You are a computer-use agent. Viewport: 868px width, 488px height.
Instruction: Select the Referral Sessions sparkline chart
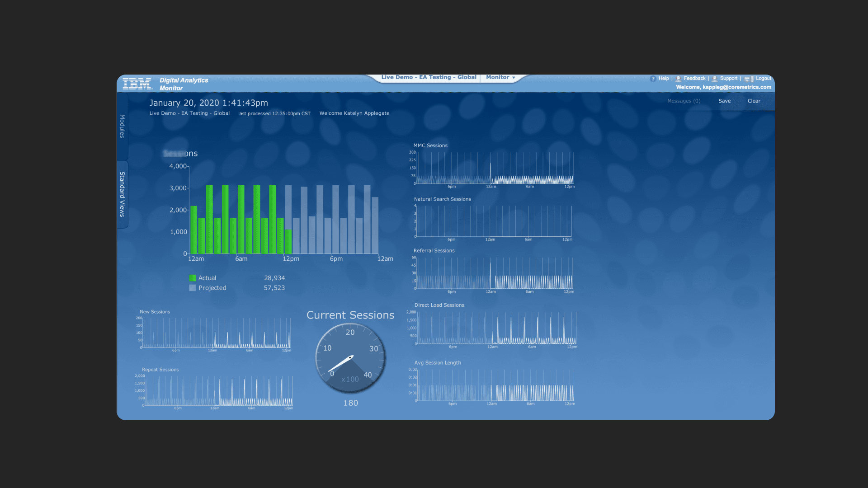tap(495, 273)
